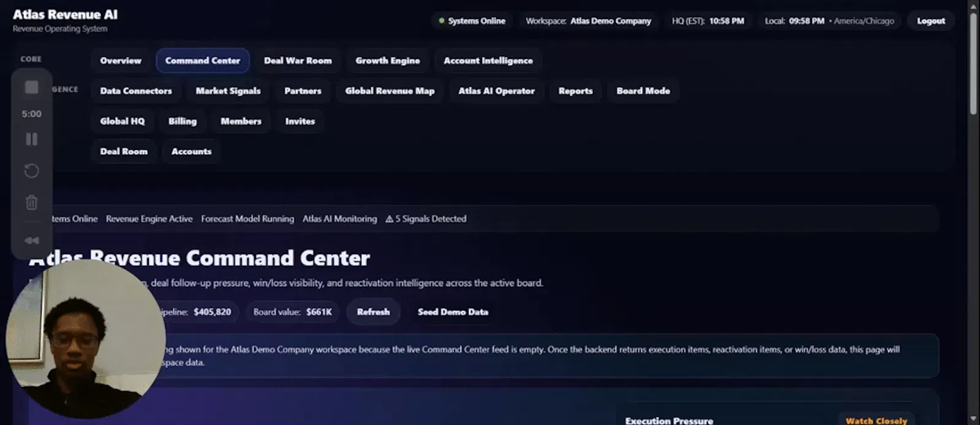The height and width of the screenshot is (425, 980).
Task: Open Deal Room
Action: click(124, 151)
